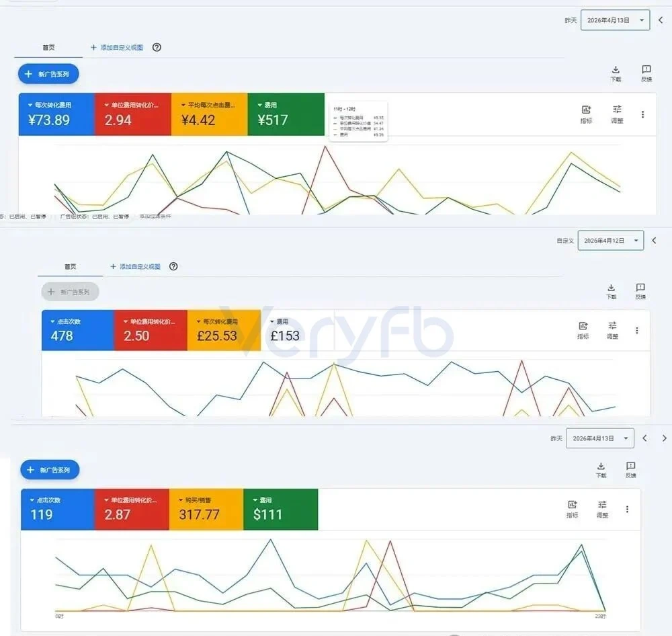Open the 指标 metrics icon in the bottom panel
The width and height of the screenshot is (672, 636).
pos(572,509)
